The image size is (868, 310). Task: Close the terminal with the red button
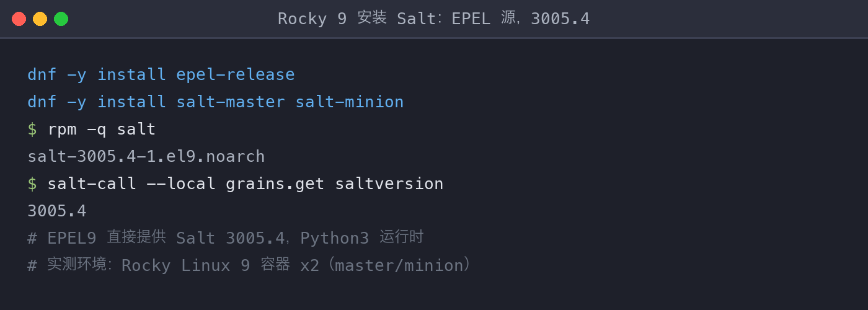pos(19,19)
